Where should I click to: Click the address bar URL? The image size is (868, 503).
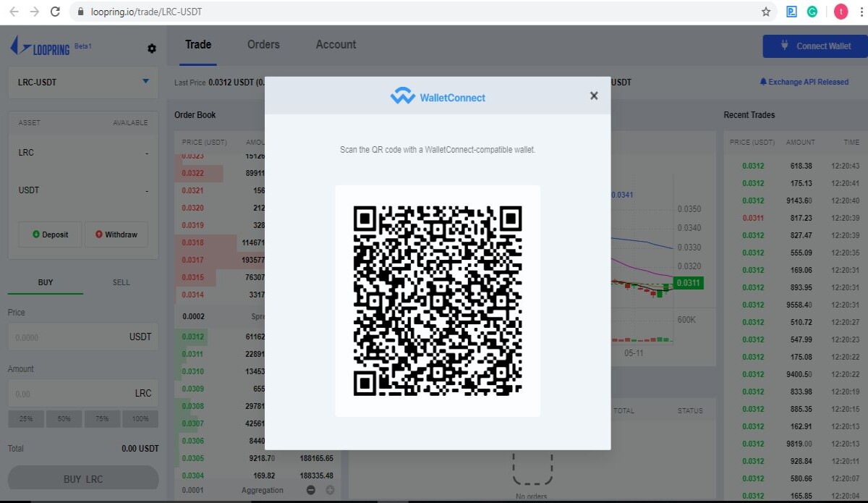point(146,12)
